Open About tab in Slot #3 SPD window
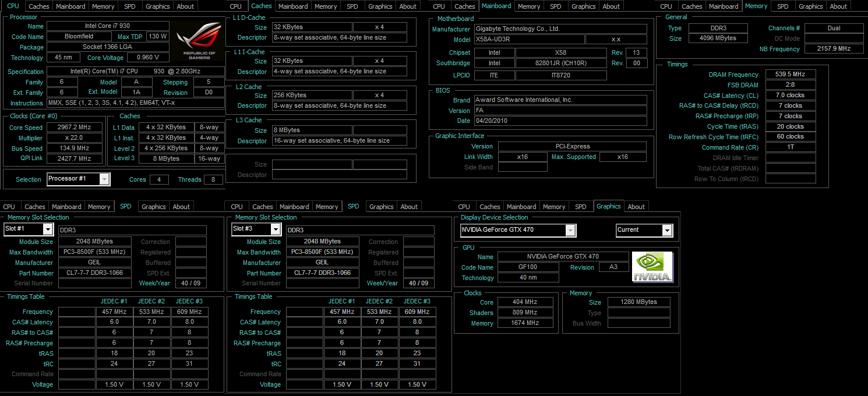This screenshot has height=396, width=868. [409, 207]
